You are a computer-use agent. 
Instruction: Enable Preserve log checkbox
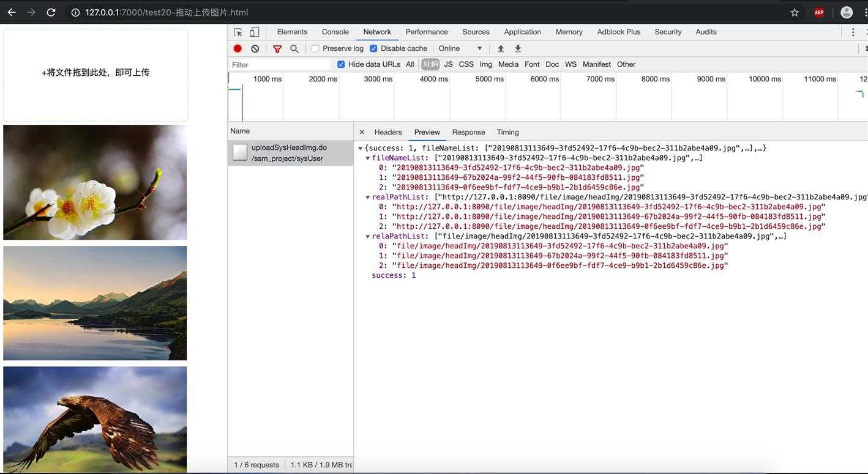[x=315, y=48]
